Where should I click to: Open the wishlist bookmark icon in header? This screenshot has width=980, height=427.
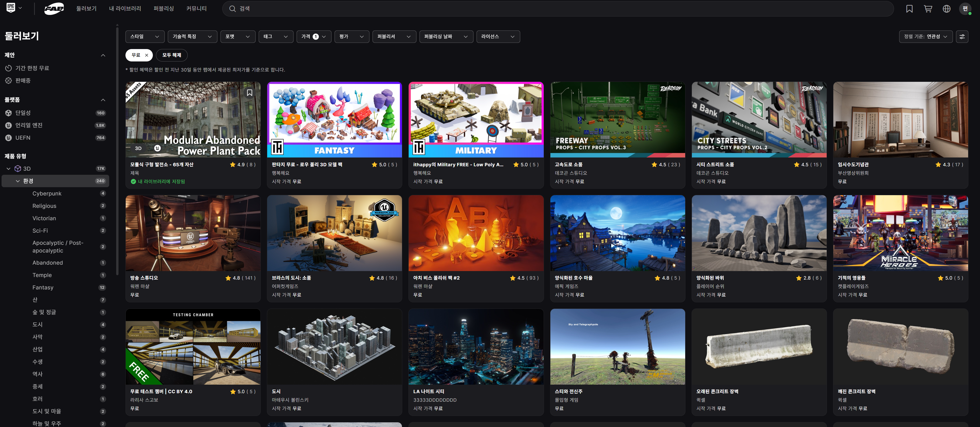(x=909, y=9)
